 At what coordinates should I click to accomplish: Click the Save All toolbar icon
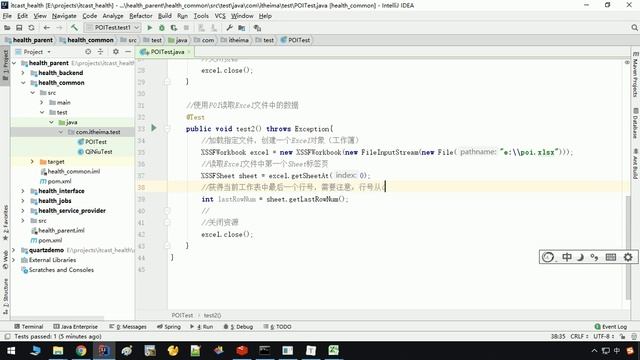pyautogui.click(x=19, y=28)
